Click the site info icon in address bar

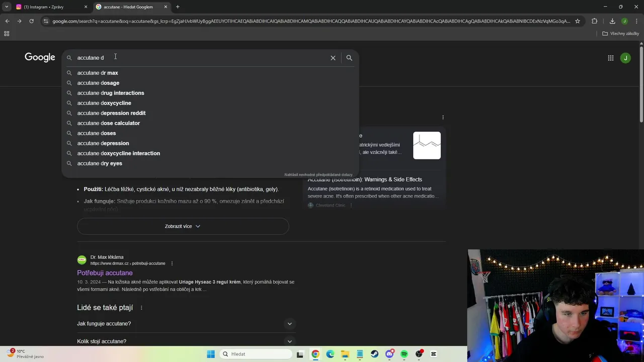(46, 21)
